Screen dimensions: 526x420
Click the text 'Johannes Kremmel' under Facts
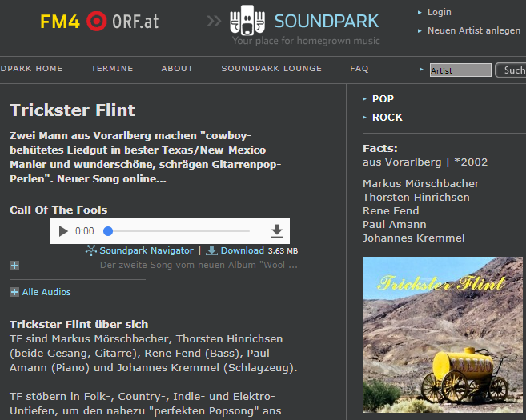[413, 238]
